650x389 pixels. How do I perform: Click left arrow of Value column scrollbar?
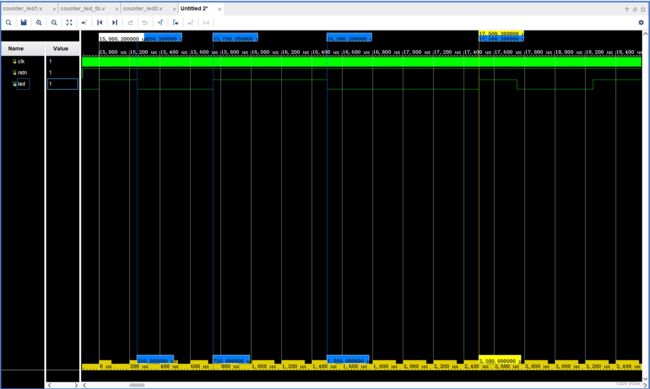49,385
